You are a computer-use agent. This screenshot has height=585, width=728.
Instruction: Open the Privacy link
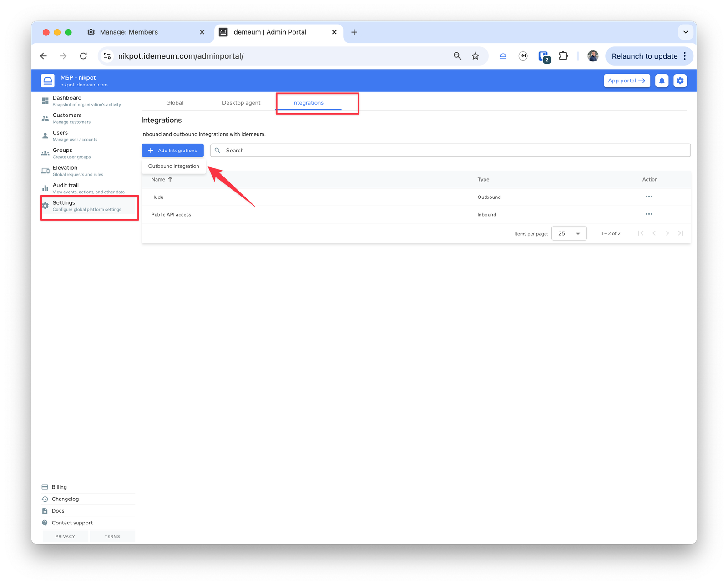(x=65, y=536)
